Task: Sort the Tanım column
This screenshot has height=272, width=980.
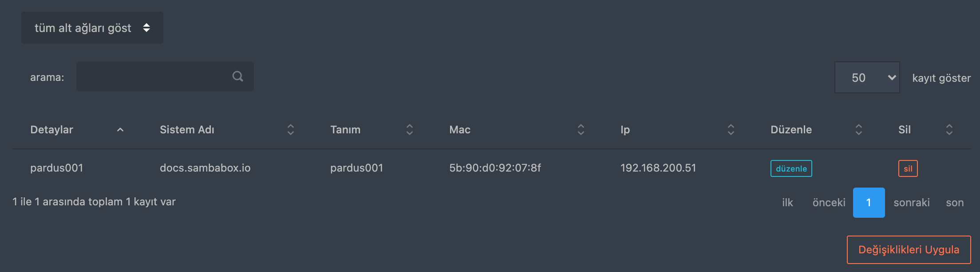Action: (x=409, y=130)
